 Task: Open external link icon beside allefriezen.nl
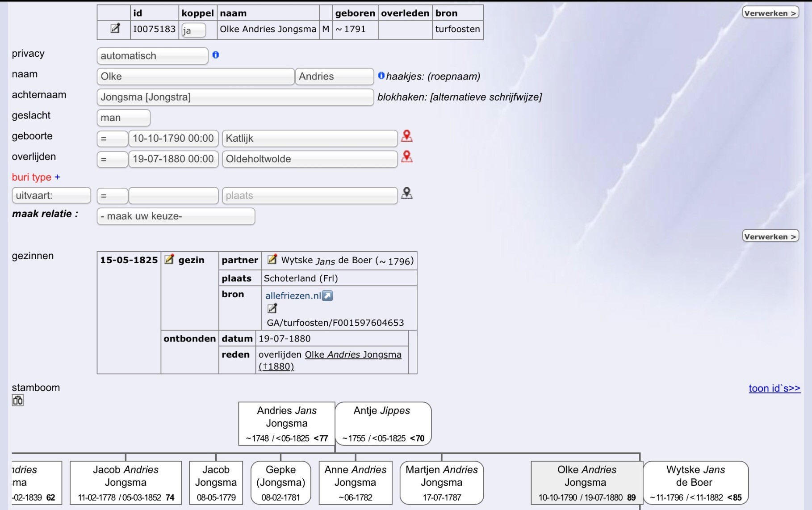327,295
